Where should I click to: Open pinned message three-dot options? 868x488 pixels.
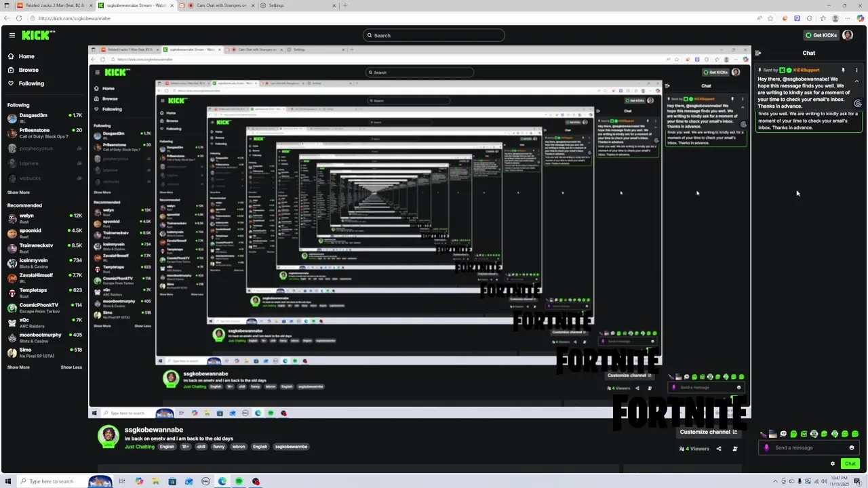click(x=856, y=70)
